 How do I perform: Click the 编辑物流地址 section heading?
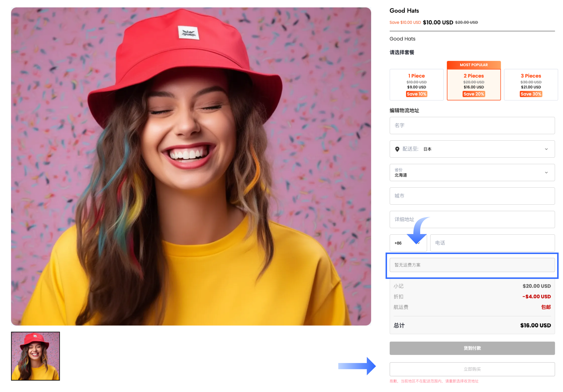click(404, 110)
